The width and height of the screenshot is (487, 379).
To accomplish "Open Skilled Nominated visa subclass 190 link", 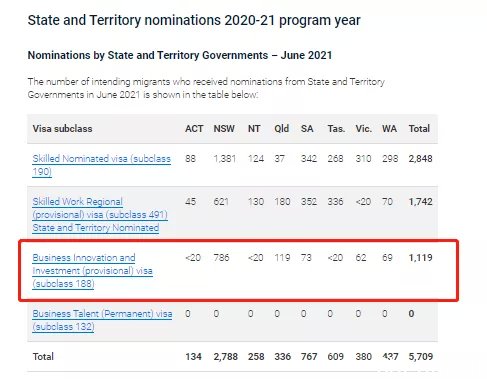I will click(x=101, y=165).
